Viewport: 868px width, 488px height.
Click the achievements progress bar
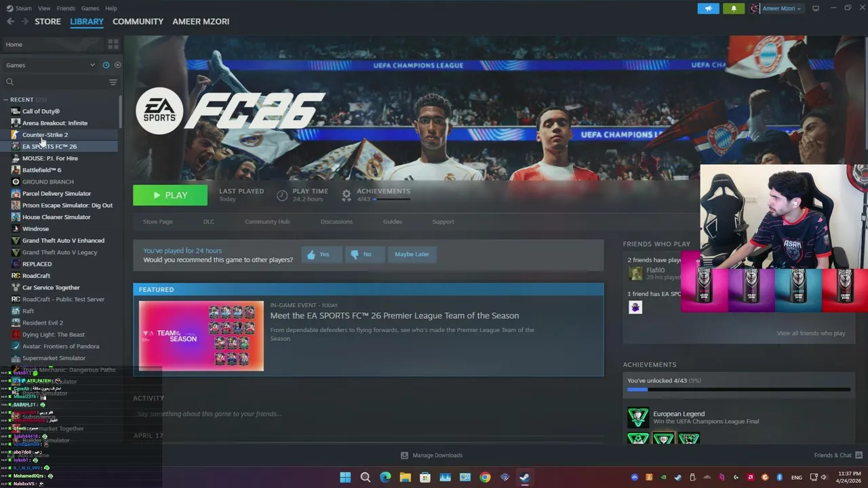point(391,199)
